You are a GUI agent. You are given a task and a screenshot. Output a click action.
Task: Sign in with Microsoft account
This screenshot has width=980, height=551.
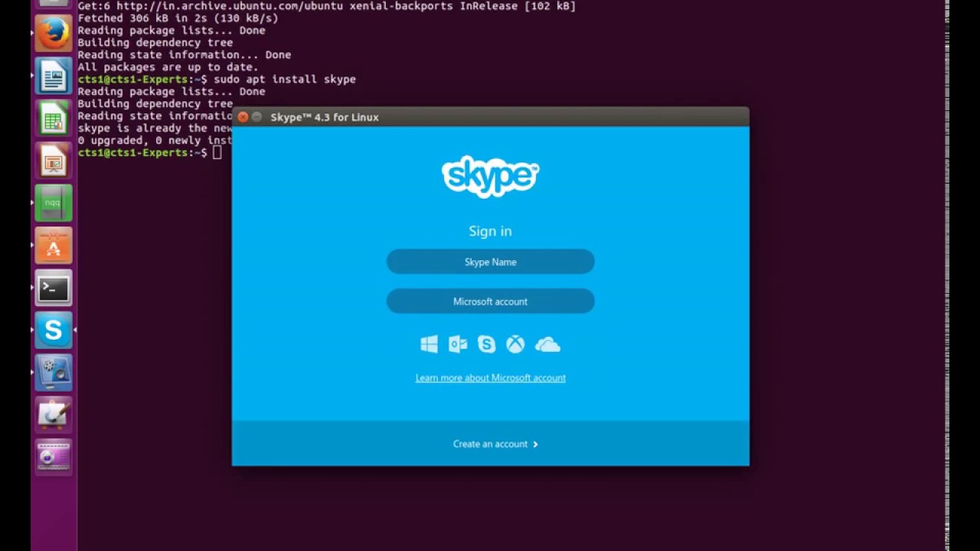point(491,302)
